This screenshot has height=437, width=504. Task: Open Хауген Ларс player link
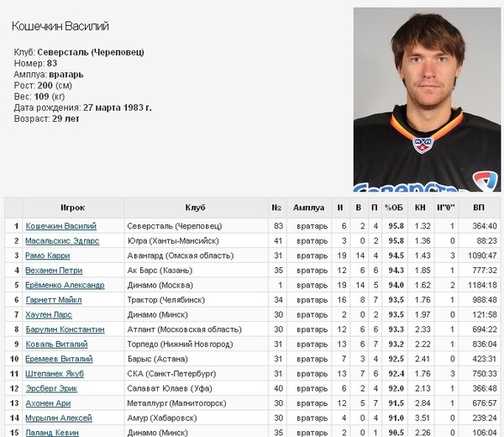point(49,315)
